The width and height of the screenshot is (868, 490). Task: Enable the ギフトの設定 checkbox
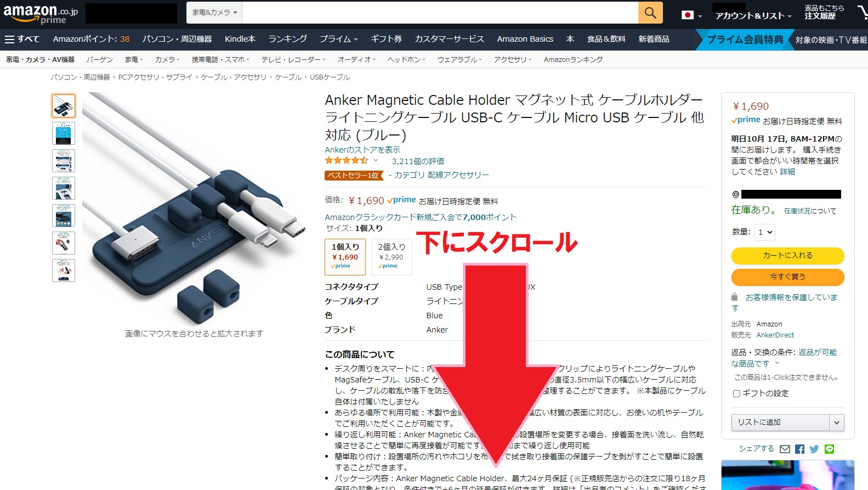pyautogui.click(x=736, y=393)
